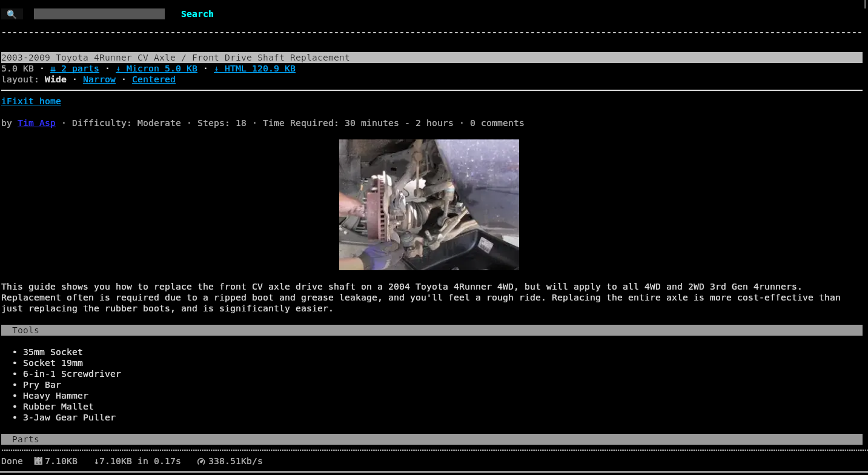Screen dimensions: 868x475
Task: Click the Parts section header
Action: [x=432, y=439]
